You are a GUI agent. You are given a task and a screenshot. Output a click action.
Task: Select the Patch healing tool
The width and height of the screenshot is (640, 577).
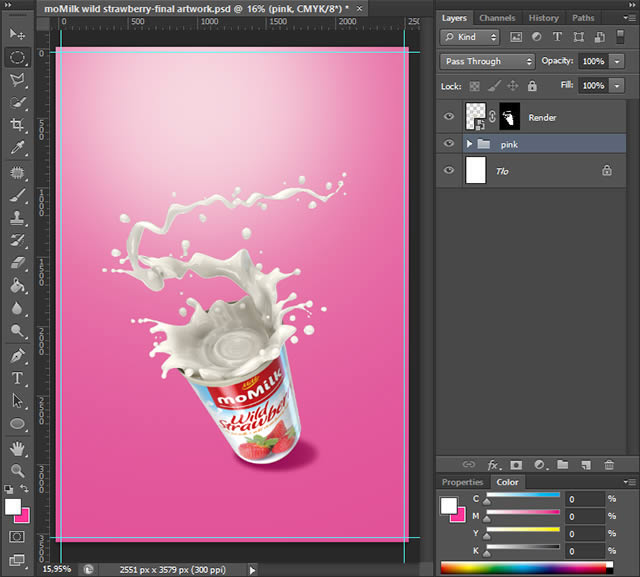[x=17, y=173]
